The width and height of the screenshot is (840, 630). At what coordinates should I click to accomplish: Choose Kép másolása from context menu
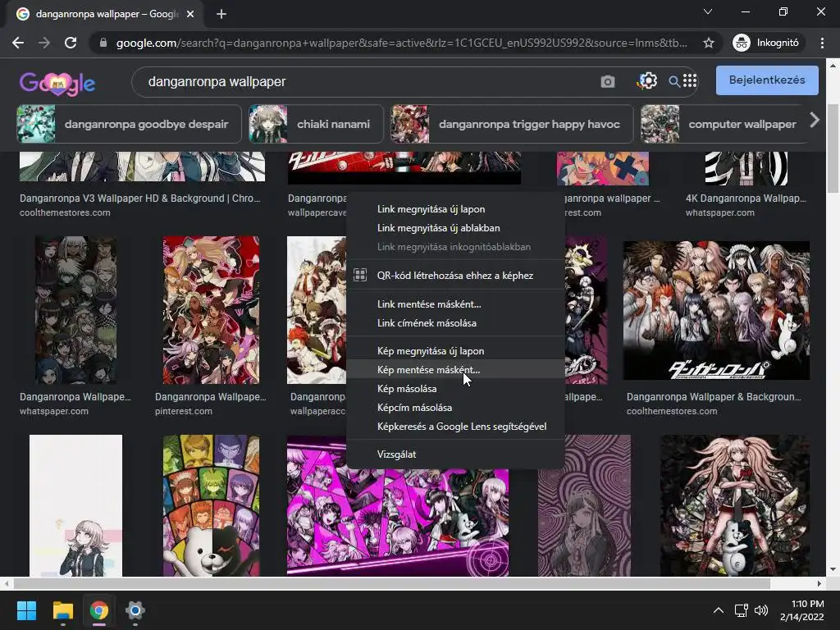(x=456, y=388)
